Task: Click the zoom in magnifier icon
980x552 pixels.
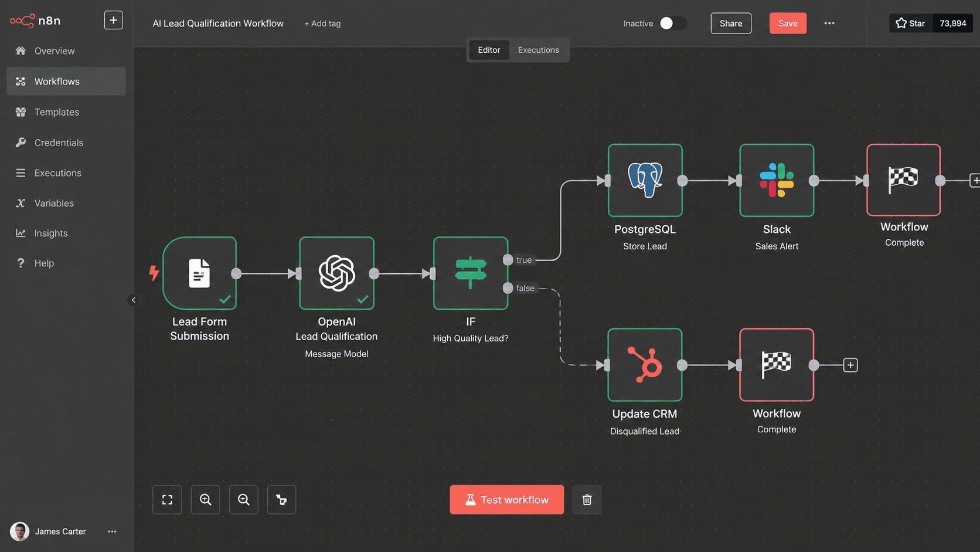Action: pyautogui.click(x=205, y=499)
